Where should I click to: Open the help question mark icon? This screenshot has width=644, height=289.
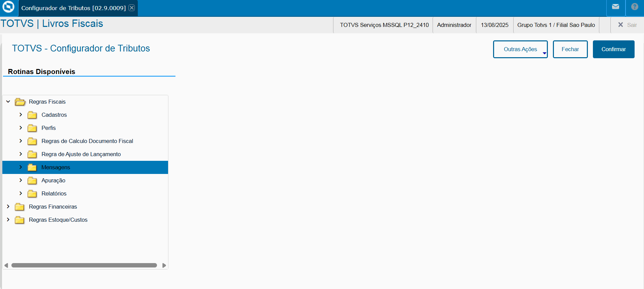pyautogui.click(x=635, y=7)
